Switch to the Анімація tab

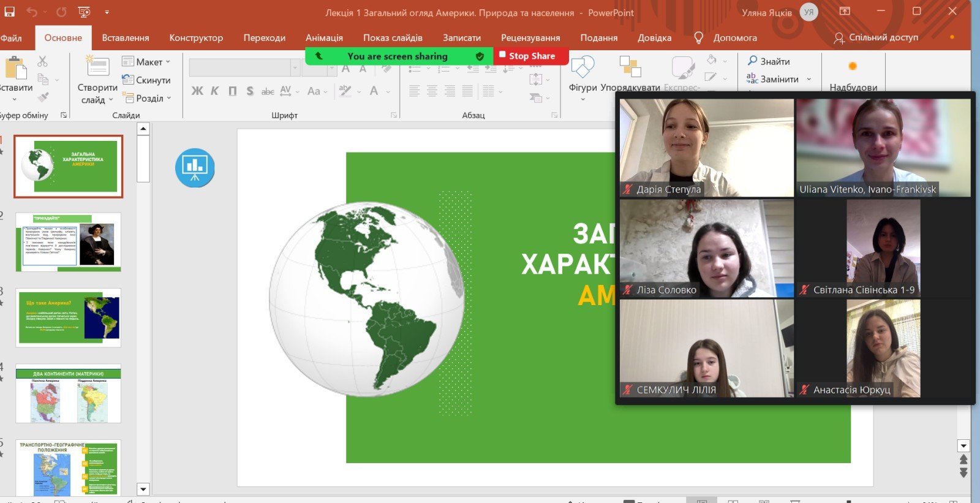pyautogui.click(x=324, y=37)
